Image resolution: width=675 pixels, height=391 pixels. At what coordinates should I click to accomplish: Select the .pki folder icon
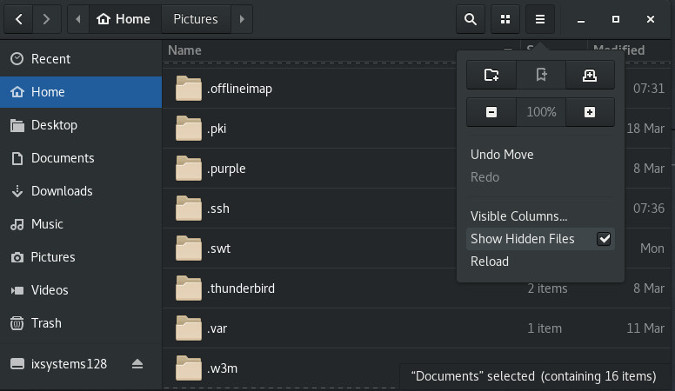189,128
